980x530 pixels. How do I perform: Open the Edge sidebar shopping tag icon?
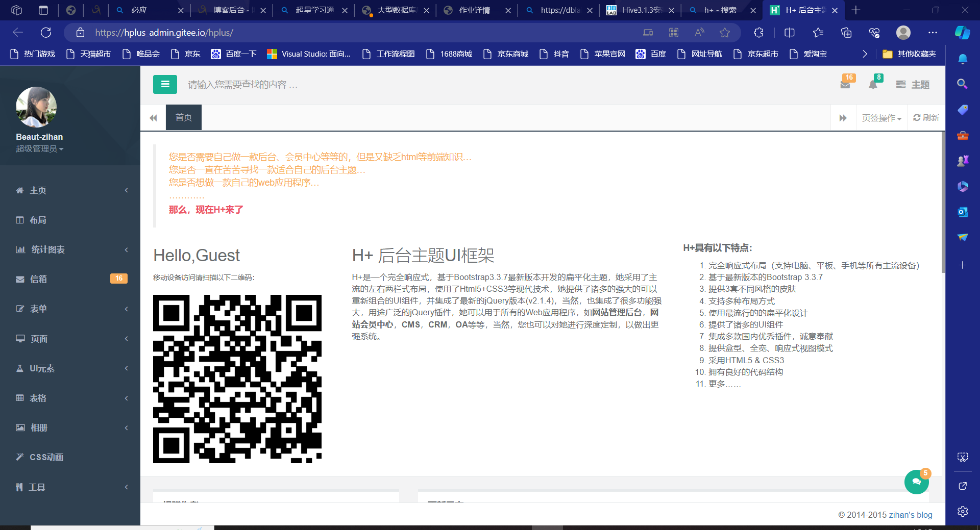[x=963, y=110]
